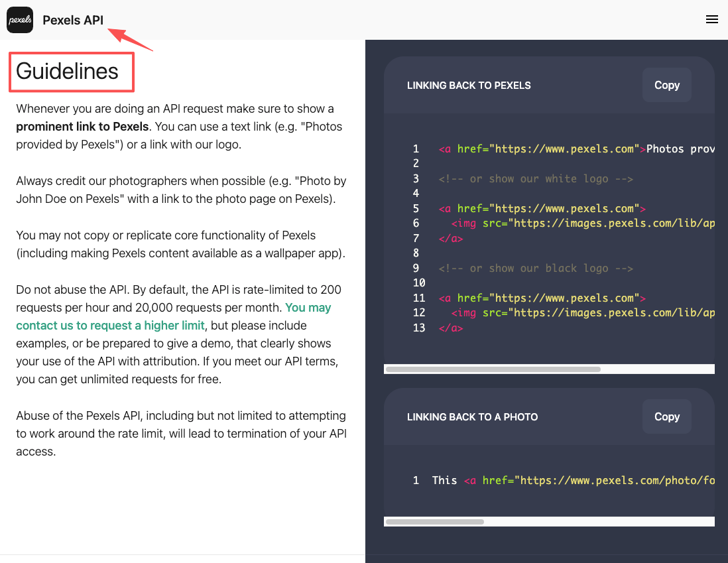The image size is (728, 563).
Task: Click the 'You may not copy or replicate' paragraph
Action: coord(180,244)
